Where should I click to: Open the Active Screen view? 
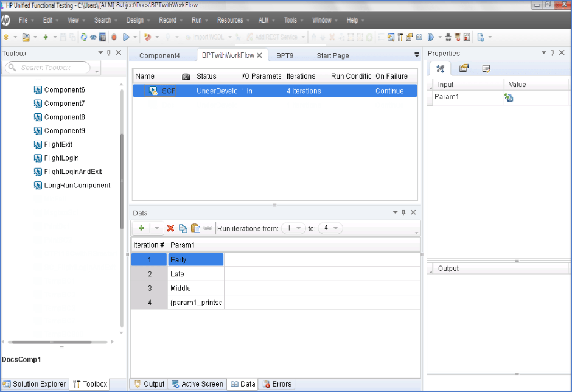197,384
